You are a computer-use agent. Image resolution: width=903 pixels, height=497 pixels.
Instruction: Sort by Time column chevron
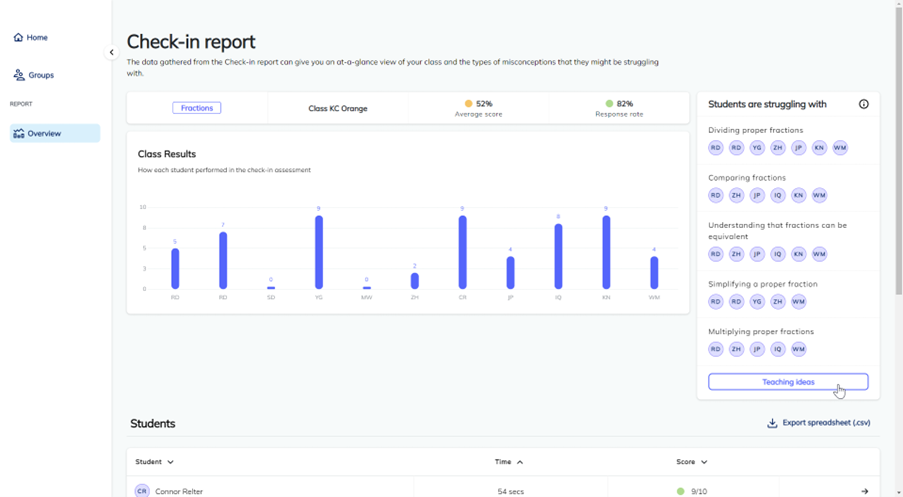(x=520, y=462)
